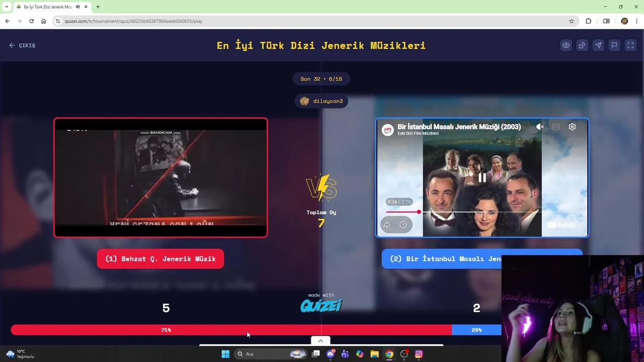Click the red 71% vote bar
The image size is (644, 362).
click(x=231, y=330)
